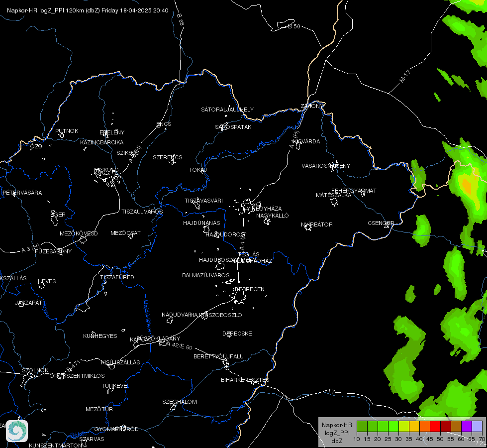The image size is (487, 448).
Task: Click the TURKEVE city label
Action: [x=114, y=385]
